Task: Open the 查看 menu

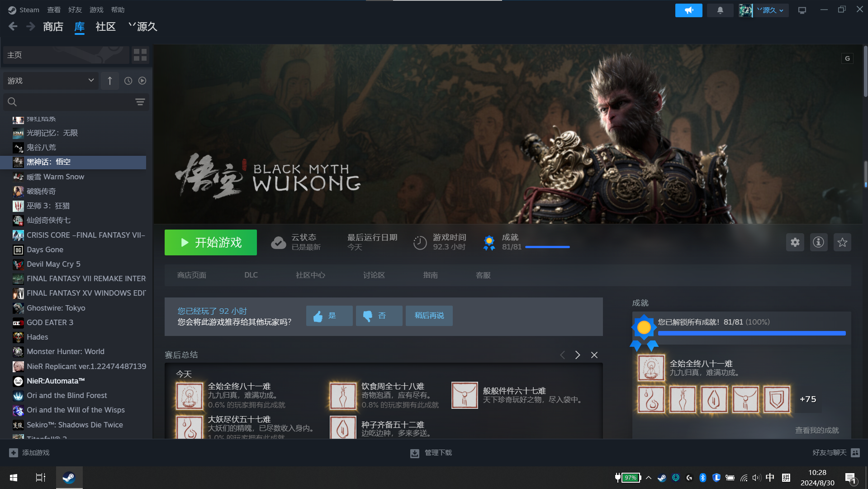Action: 54,10
